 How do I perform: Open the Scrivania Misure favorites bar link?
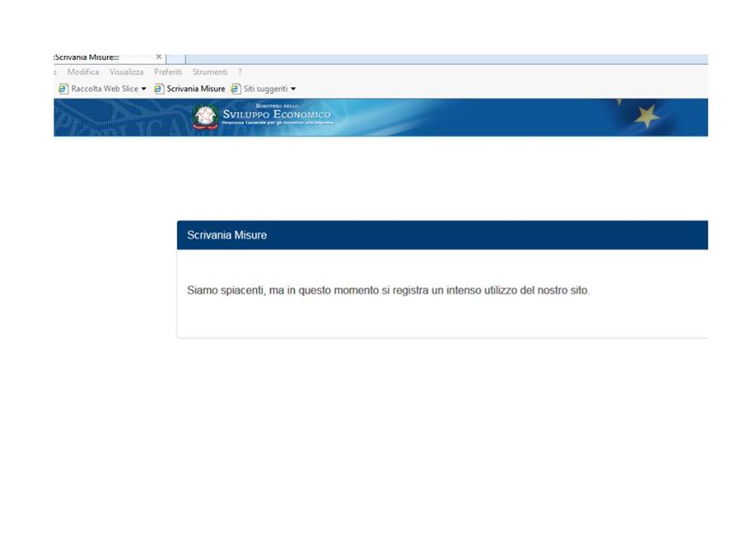(196, 89)
